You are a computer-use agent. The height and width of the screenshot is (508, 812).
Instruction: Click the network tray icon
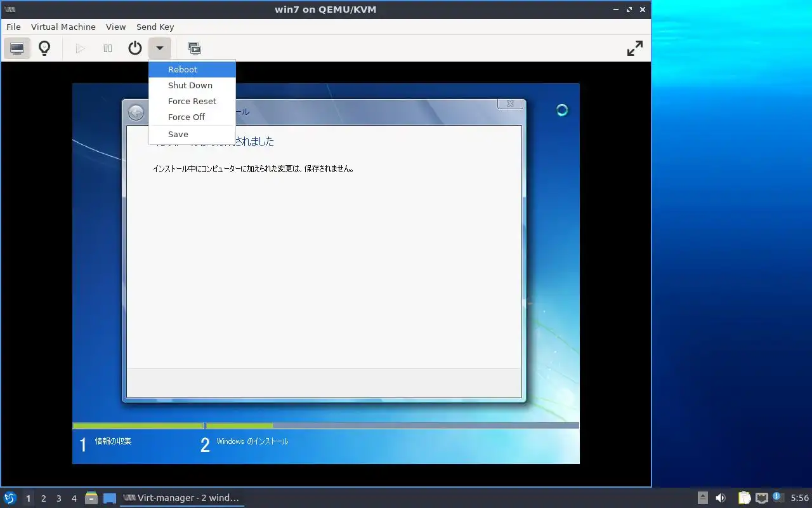[762, 498]
